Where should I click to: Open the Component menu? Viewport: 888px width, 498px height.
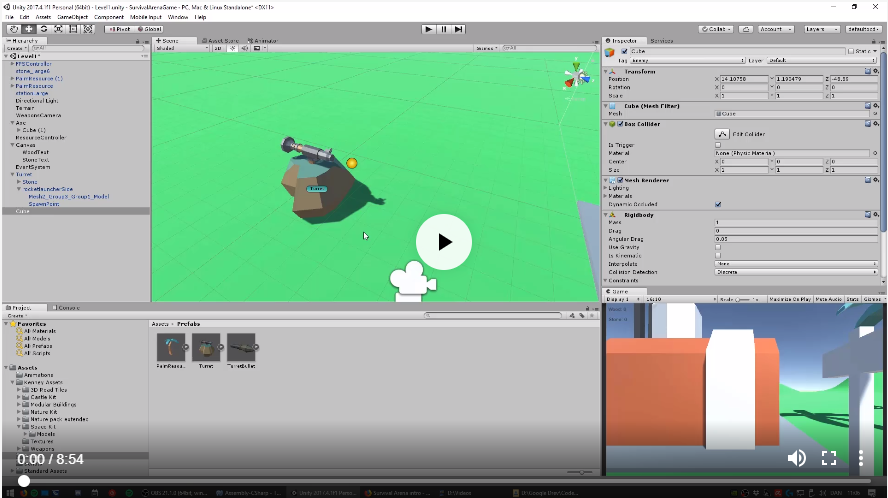coord(109,17)
